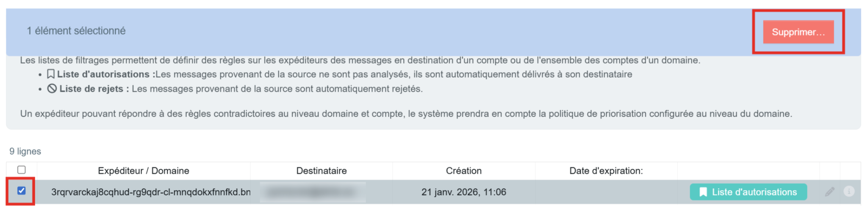Click the pencil edit icon in the row
The width and height of the screenshot is (868, 214).
[829, 192]
